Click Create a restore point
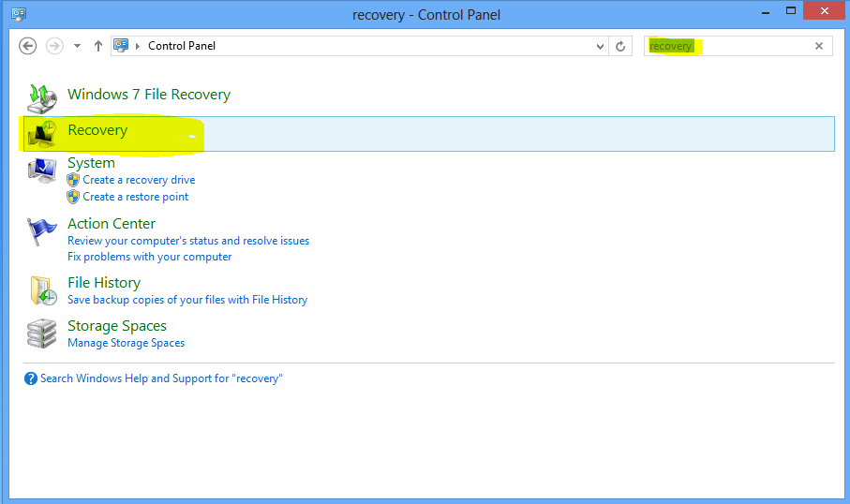 click(136, 197)
